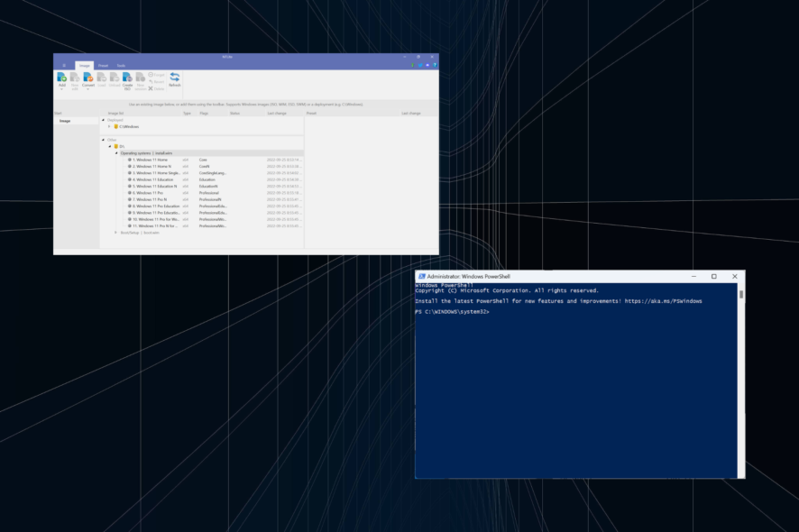The image size is (799, 532).
Task: Collapse the Operating systems install.wim node
Action: pyautogui.click(x=116, y=153)
